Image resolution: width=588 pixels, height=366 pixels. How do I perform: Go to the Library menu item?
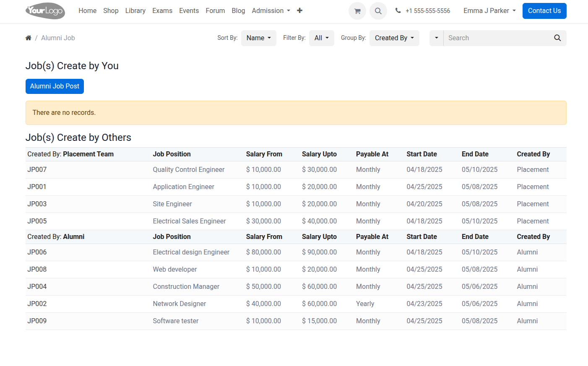[x=135, y=11]
